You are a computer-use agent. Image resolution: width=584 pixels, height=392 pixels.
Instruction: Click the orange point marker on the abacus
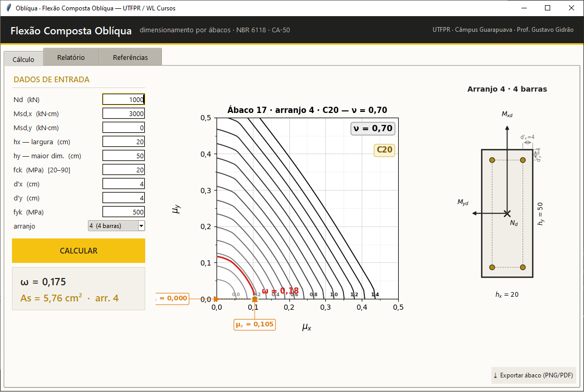click(x=255, y=299)
